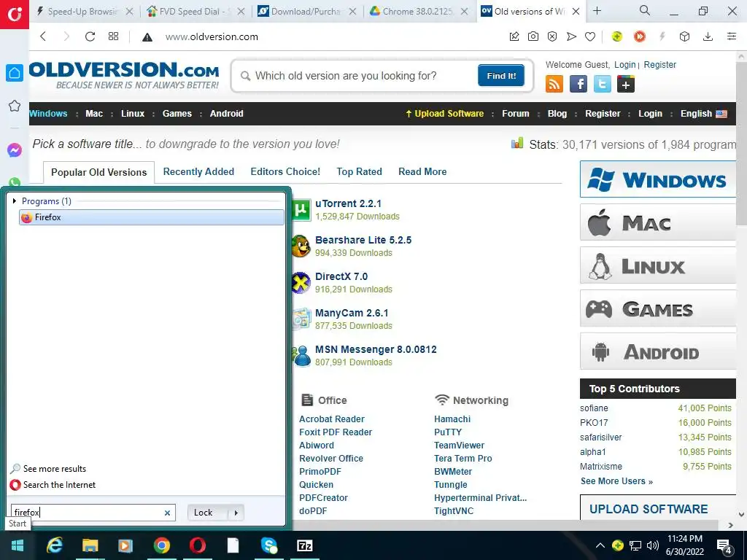Screen dimensions: 747x560
Task: Open the ad blocker shield icon
Action: (552, 36)
